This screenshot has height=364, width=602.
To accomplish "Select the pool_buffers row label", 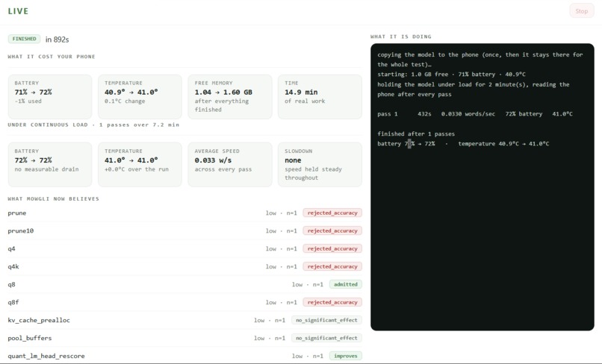I will click(x=30, y=338).
